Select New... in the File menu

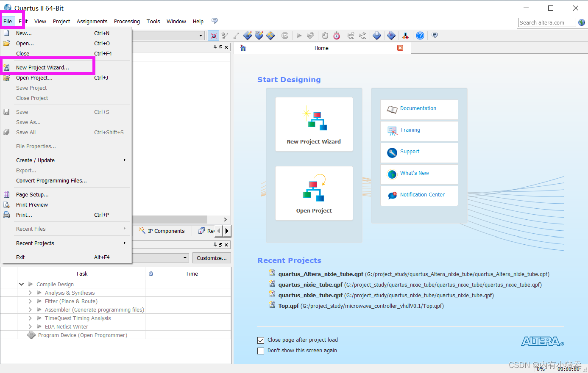(66, 33)
